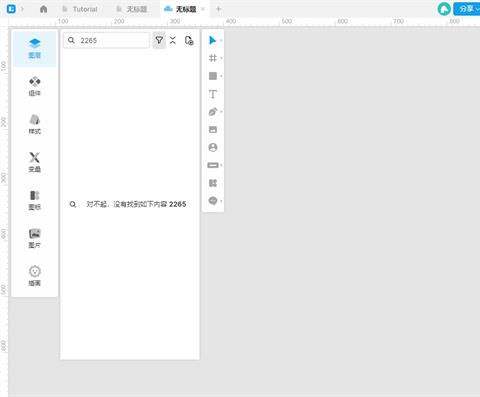
Task: Select the Image insert tool
Action: 213,129
